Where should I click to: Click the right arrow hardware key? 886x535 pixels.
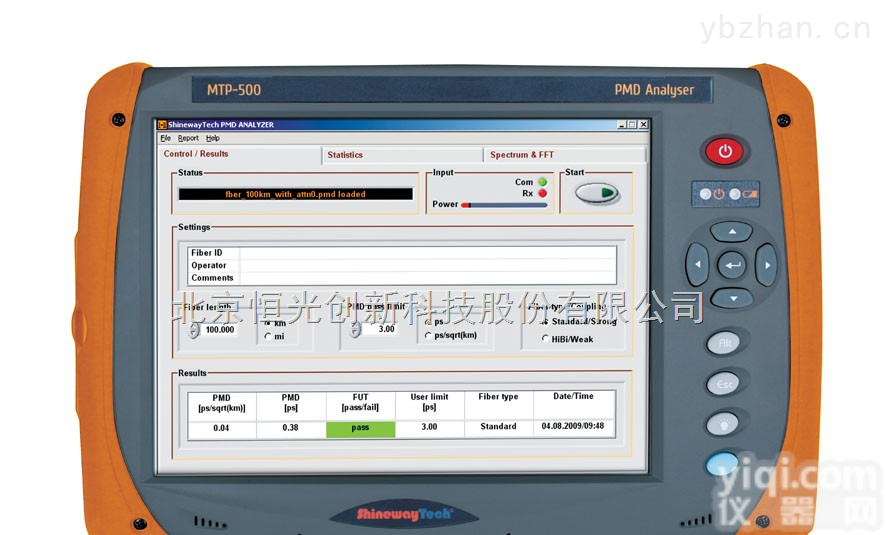click(767, 264)
